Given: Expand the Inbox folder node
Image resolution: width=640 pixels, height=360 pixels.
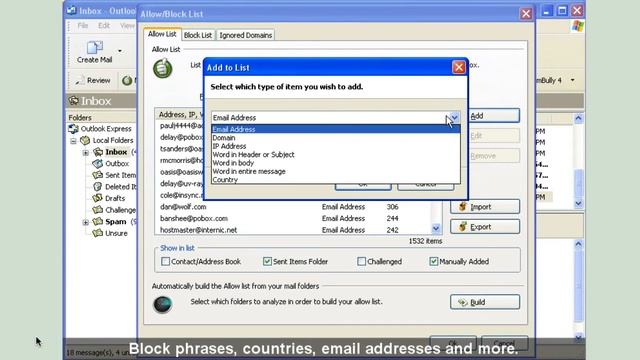Looking at the screenshot, I should 85,153.
